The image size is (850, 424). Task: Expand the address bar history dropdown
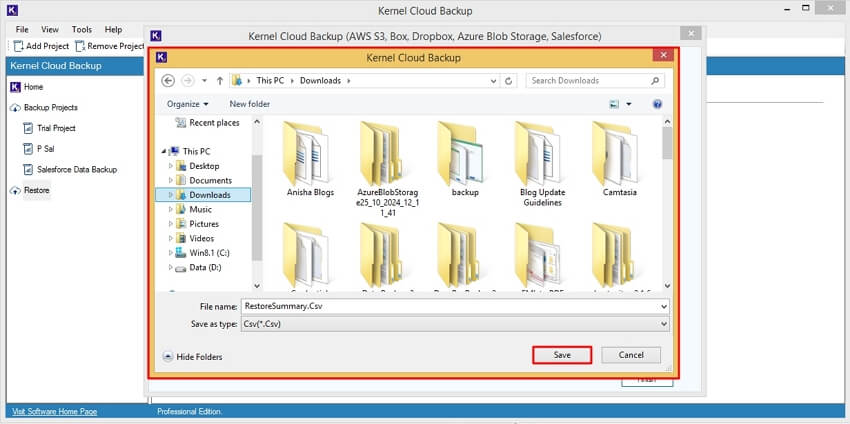[x=493, y=80]
